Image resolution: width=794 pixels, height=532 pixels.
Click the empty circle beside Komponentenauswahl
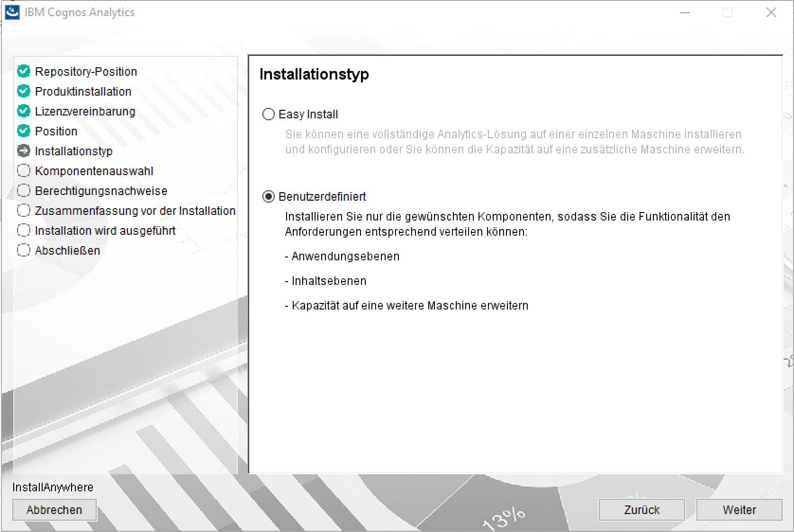24,171
